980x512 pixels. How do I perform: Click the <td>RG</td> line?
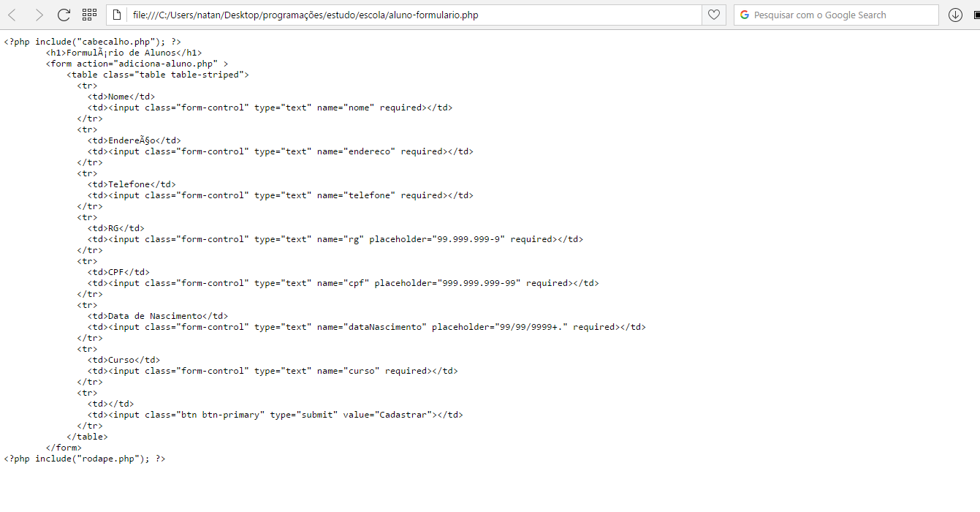point(116,228)
